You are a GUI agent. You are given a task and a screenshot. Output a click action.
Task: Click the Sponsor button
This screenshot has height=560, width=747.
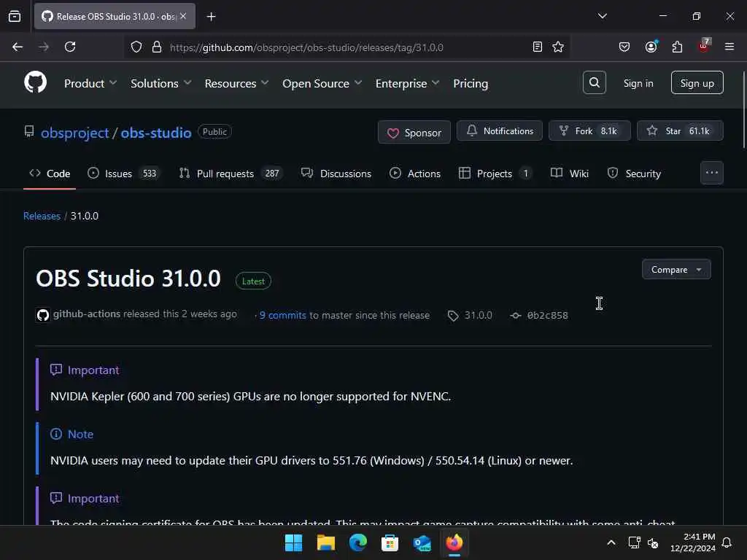[x=414, y=133]
